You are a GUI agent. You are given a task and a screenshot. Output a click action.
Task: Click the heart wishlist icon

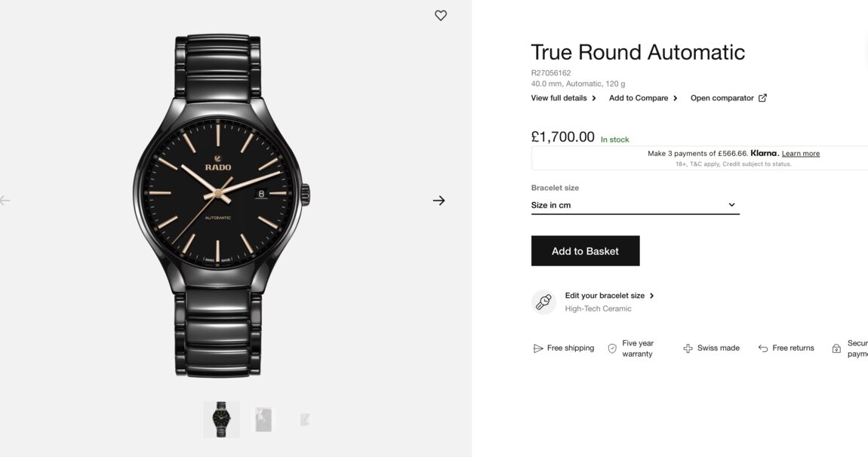click(x=441, y=15)
